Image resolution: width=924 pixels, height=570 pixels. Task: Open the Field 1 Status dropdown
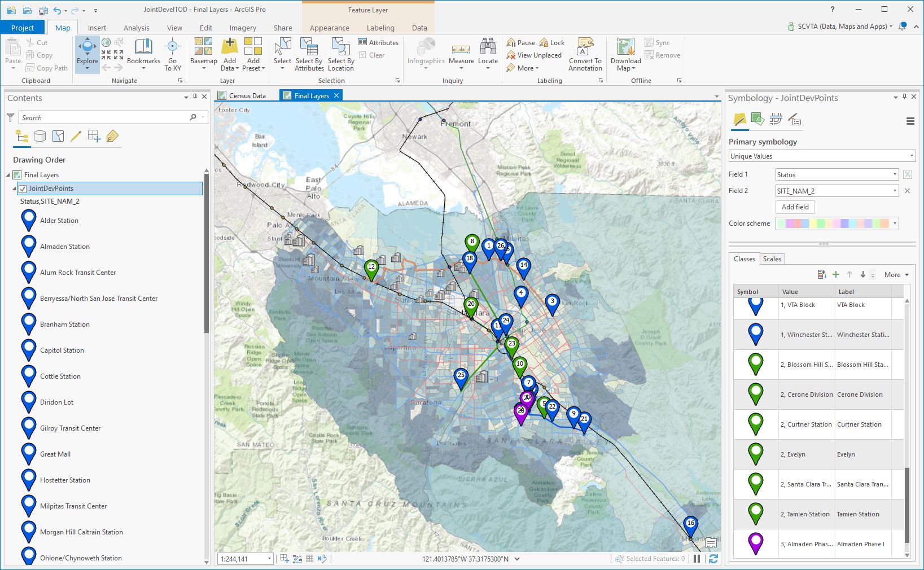tap(837, 175)
